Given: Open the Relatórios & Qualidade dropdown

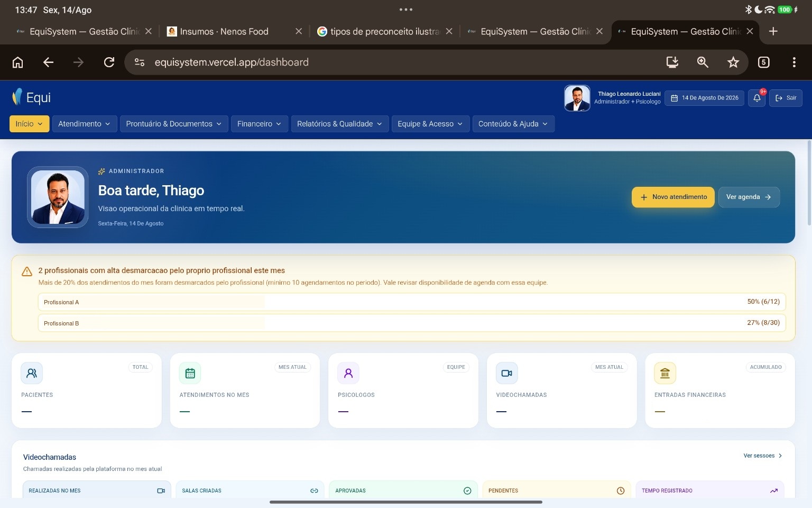Looking at the screenshot, I should coord(339,124).
